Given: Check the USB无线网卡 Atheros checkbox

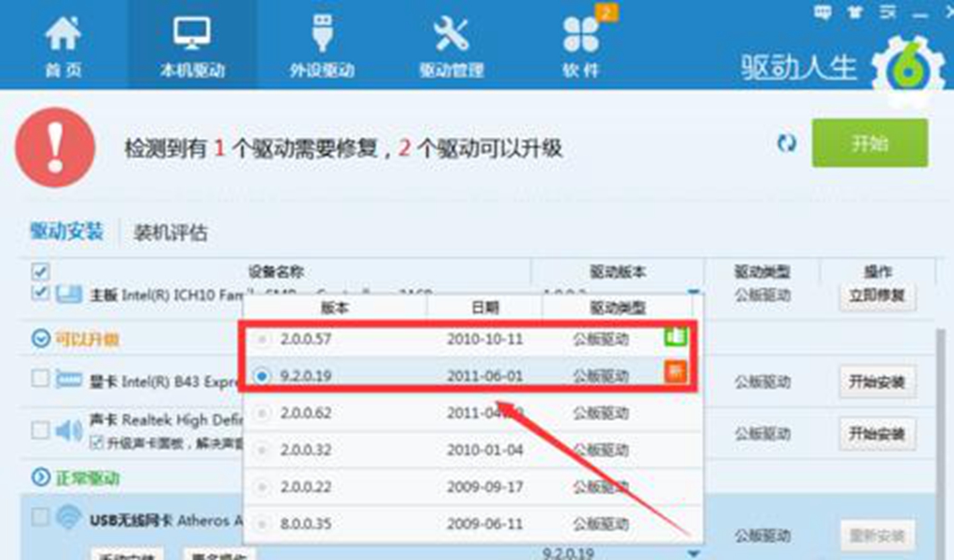Looking at the screenshot, I should (40, 516).
